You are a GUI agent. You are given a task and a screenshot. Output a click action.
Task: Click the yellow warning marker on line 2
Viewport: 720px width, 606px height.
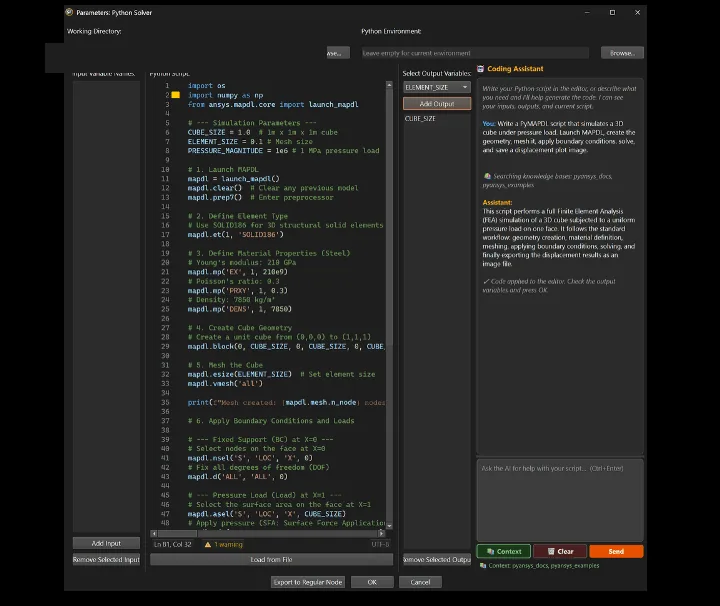point(175,95)
